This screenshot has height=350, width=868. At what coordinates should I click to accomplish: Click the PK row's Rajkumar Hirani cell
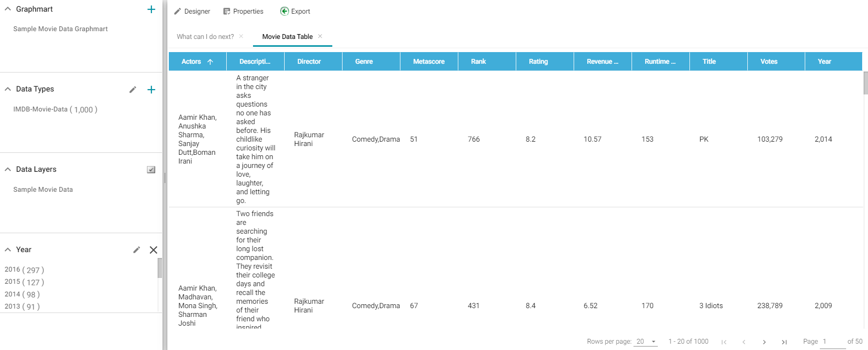click(x=309, y=139)
